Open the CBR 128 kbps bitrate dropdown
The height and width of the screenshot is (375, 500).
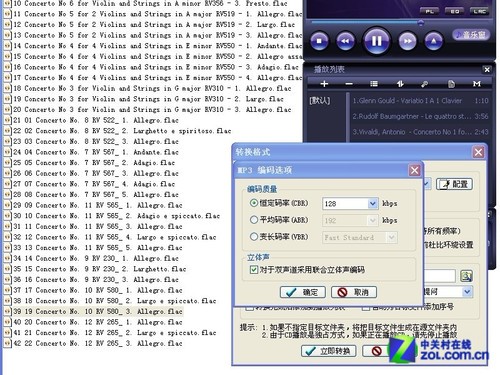point(372,203)
